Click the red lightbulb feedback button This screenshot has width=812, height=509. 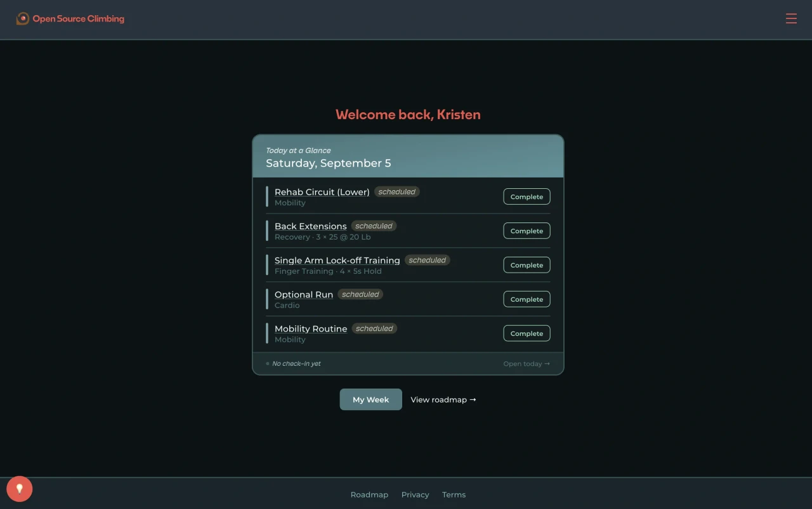[x=20, y=489]
